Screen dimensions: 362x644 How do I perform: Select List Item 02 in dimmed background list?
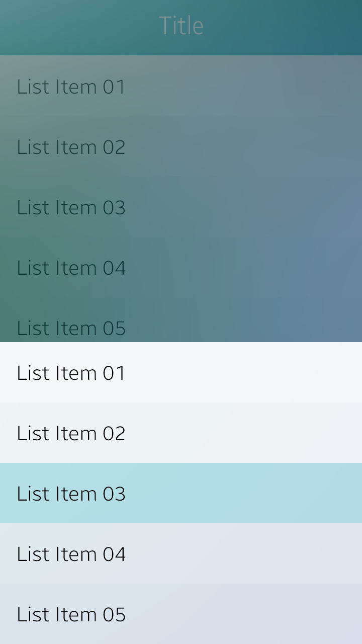71,147
